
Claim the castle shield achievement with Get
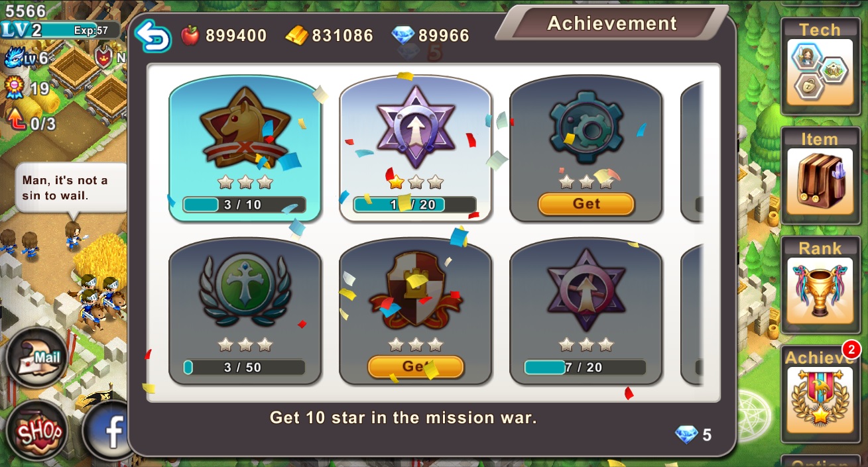415,366
